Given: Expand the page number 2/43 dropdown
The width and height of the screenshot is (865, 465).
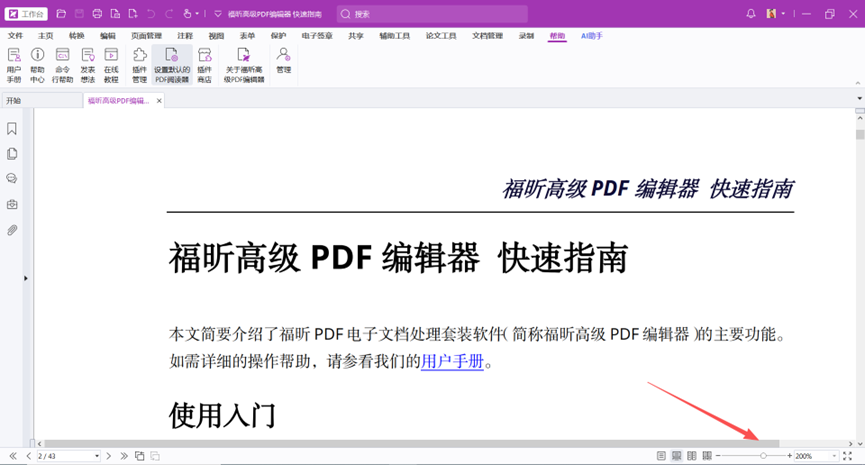Looking at the screenshot, I should pos(96,456).
